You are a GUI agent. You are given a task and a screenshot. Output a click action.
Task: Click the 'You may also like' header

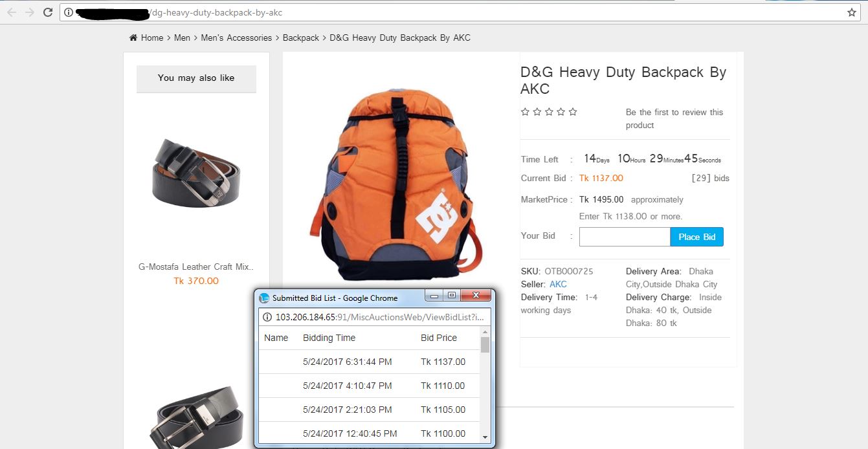click(x=196, y=78)
